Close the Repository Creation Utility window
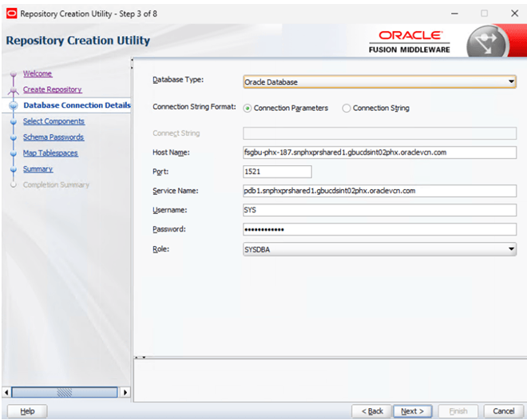 (x=514, y=14)
